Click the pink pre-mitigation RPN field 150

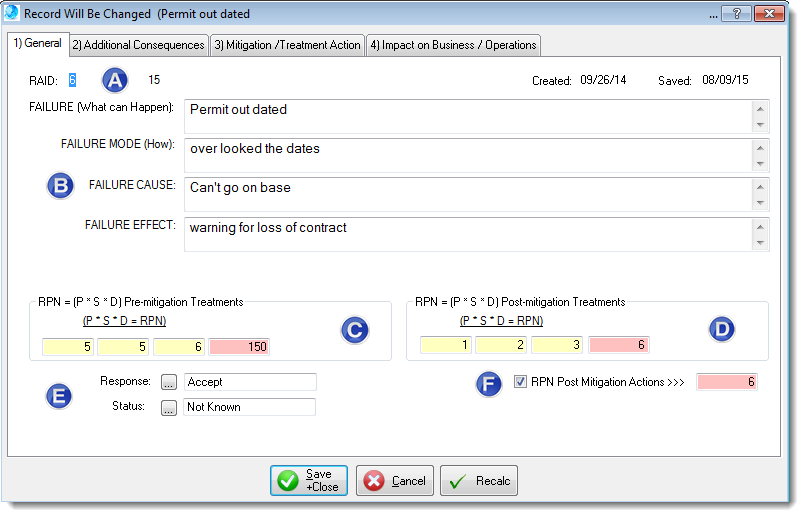[240, 347]
